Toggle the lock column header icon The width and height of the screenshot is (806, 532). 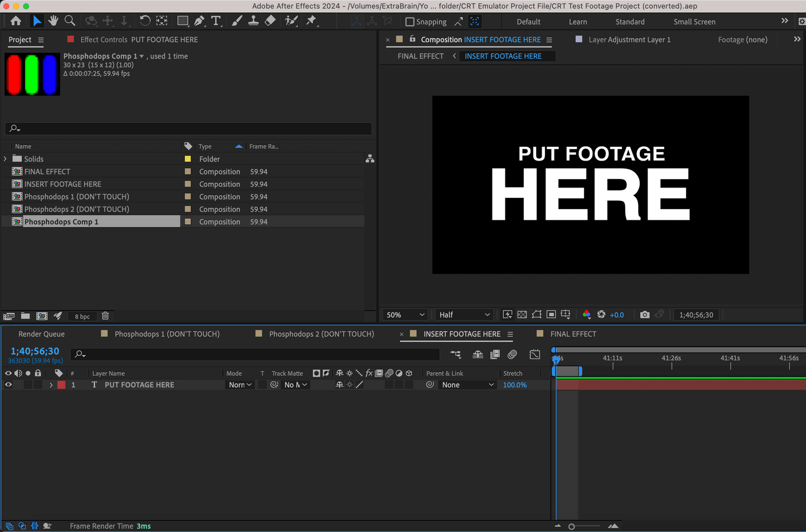38,373
